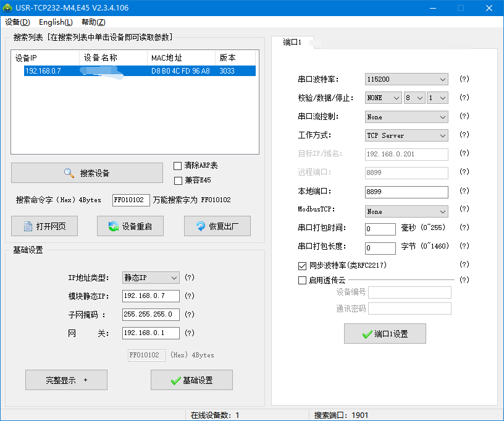504x421 pixels.
Task: Open the 串口波特率 115200 dropdown
Action: (406, 80)
